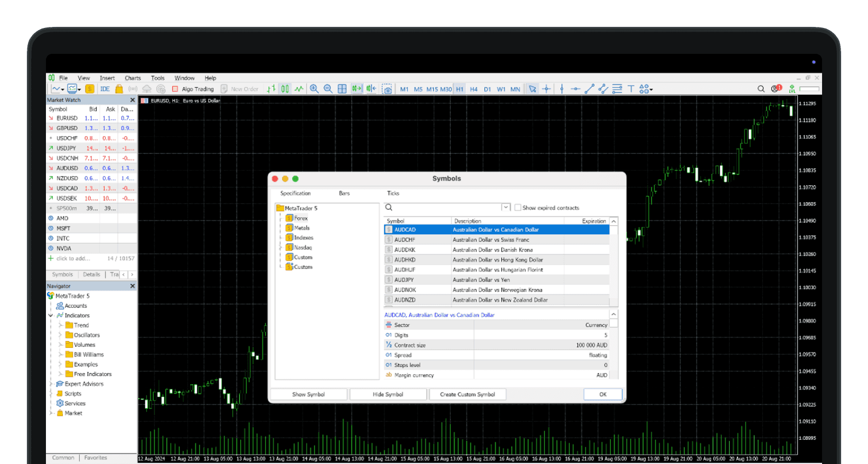
Task: Expand the Free Indicators folder
Action: 61,374
